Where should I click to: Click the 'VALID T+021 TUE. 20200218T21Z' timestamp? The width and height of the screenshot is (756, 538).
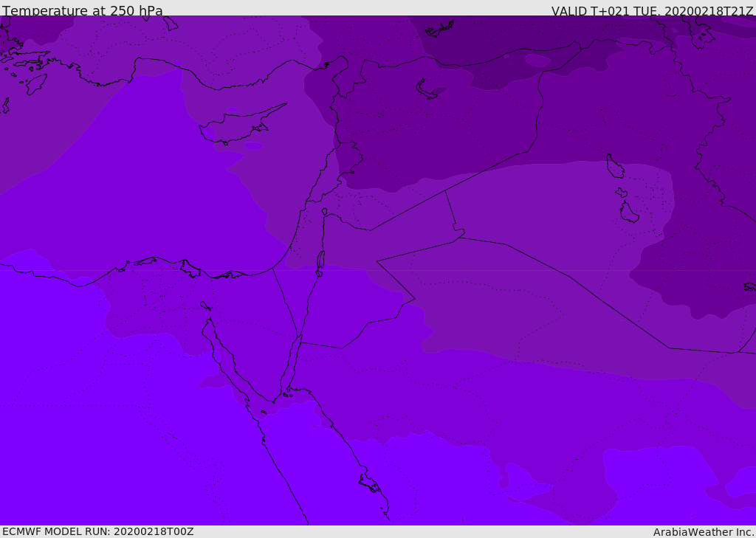click(x=652, y=10)
